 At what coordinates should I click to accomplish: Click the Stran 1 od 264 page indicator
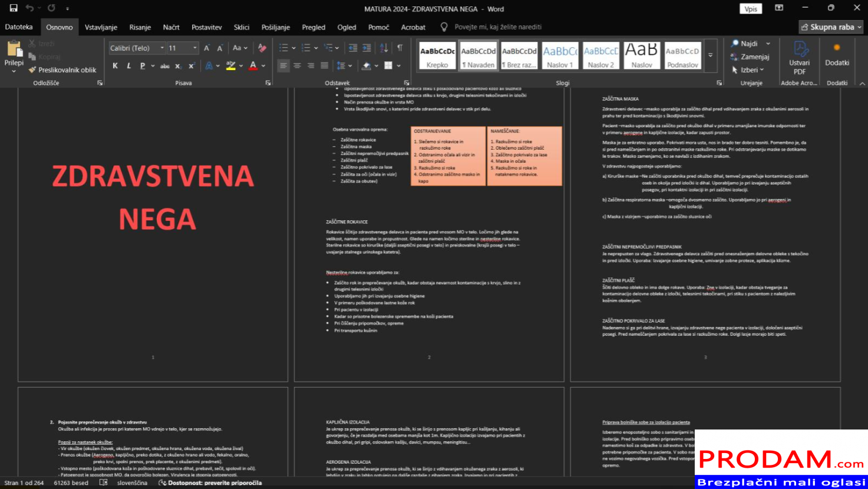(x=24, y=483)
